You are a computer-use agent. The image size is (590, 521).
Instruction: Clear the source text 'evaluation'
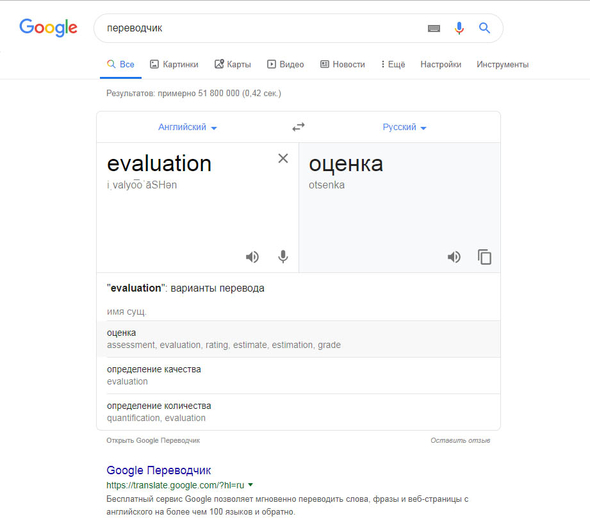click(x=283, y=158)
